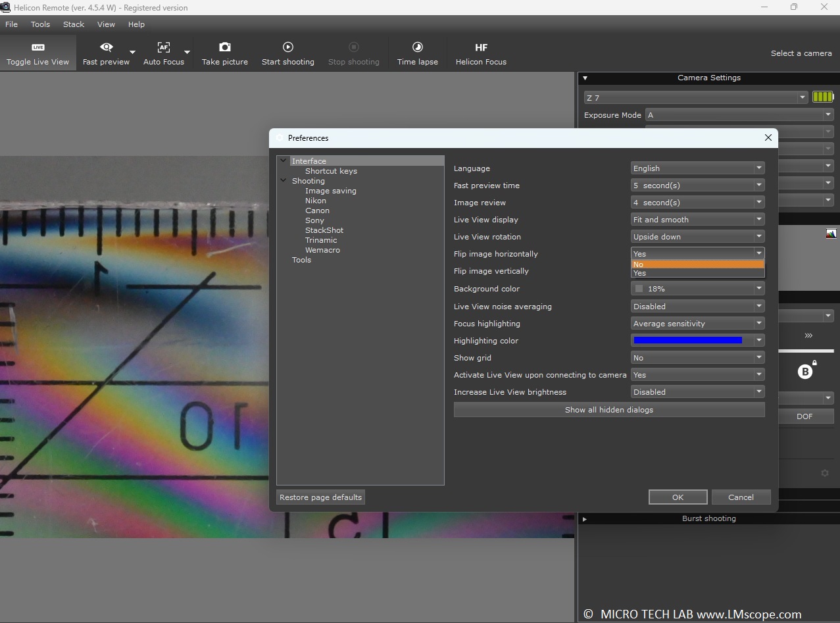
Task: Click the Fast preview eye icon
Action: pyautogui.click(x=106, y=47)
